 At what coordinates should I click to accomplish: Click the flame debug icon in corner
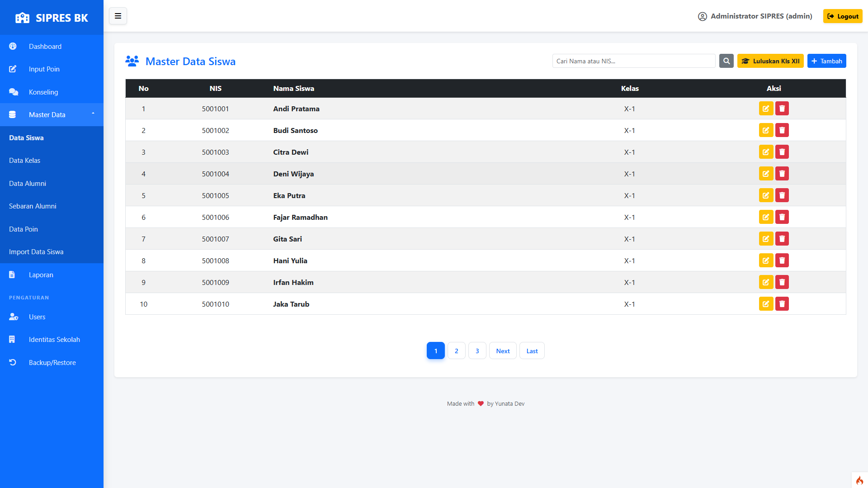pos(859,480)
